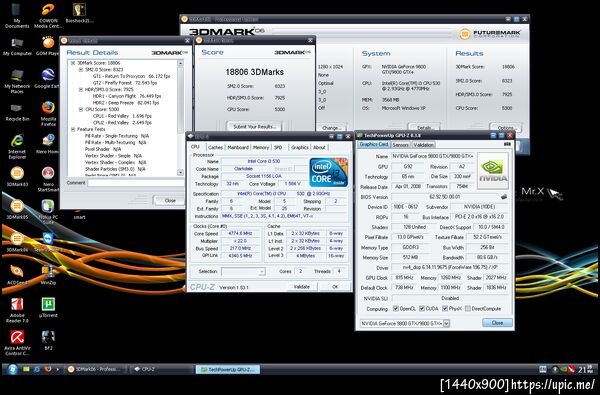Open Nero StartSmart desktop icon

click(48, 179)
